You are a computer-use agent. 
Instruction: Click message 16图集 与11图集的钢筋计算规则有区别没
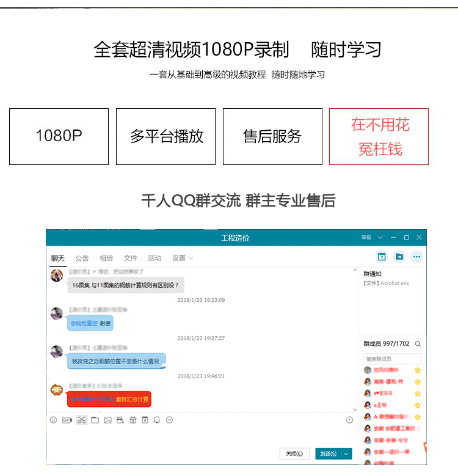click(x=126, y=285)
